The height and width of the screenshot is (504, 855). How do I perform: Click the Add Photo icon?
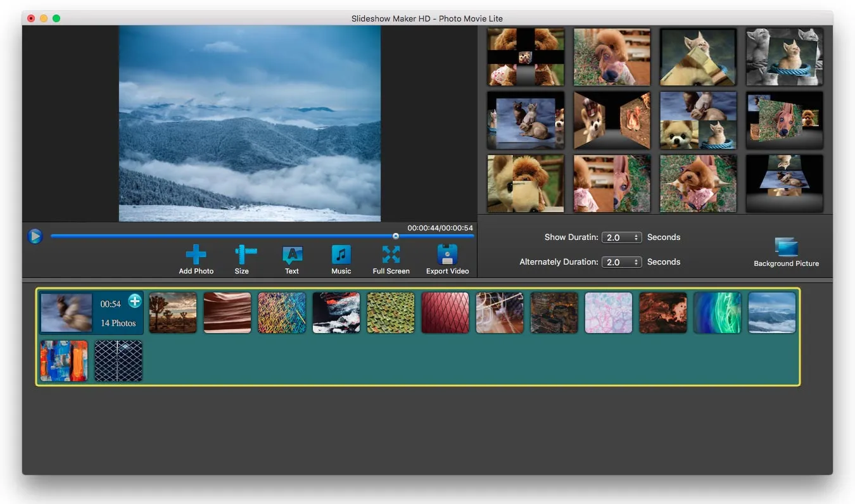pos(196,254)
